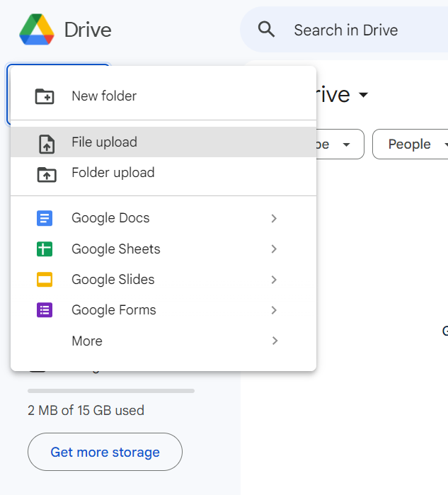Click Get more storage button
The height and width of the screenshot is (495, 448).
click(x=105, y=452)
